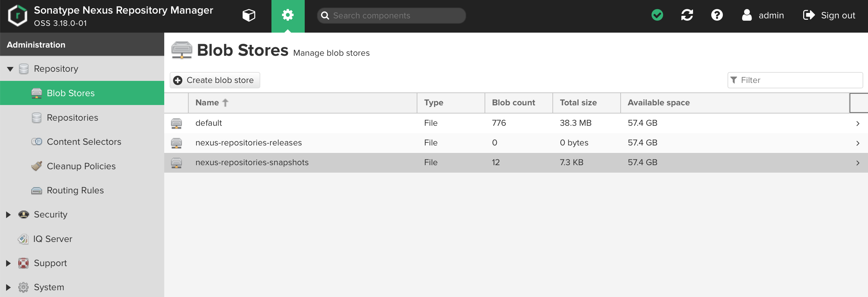868x297 pixels.
Task: Open Repositories in sidebar
Action: tap(82, 118)
